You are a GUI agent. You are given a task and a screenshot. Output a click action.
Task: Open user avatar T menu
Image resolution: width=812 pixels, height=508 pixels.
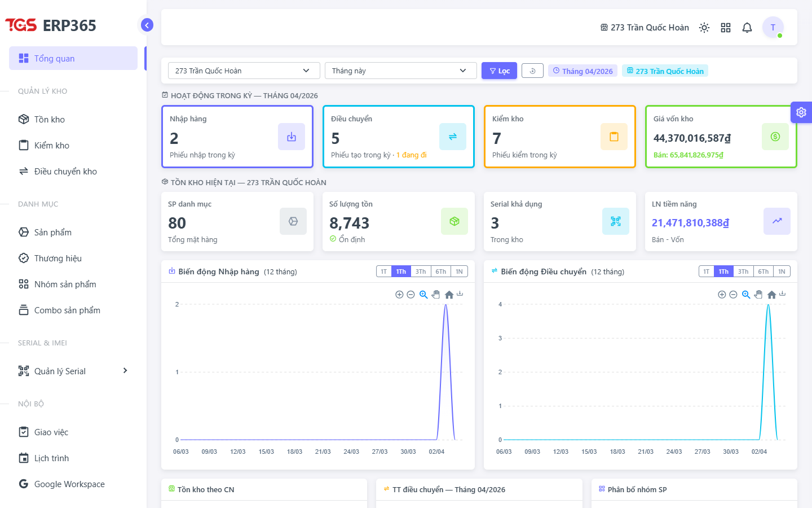[x=773, y=27]
